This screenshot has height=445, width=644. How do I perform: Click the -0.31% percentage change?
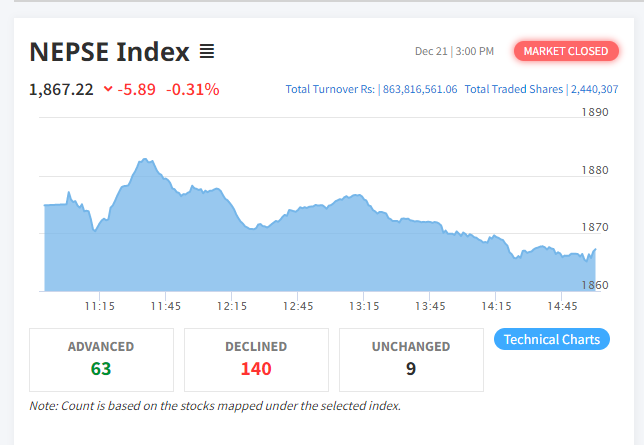point(193,90)
